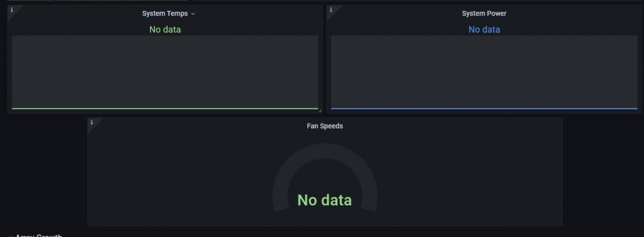
Task: Open the Fan Speeds panel title menu
Action: pyautogui.click(x=325, y=126)
